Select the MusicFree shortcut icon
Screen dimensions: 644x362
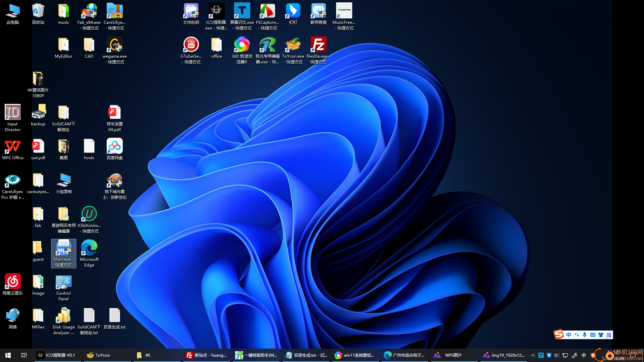click(x=344, y=17)
